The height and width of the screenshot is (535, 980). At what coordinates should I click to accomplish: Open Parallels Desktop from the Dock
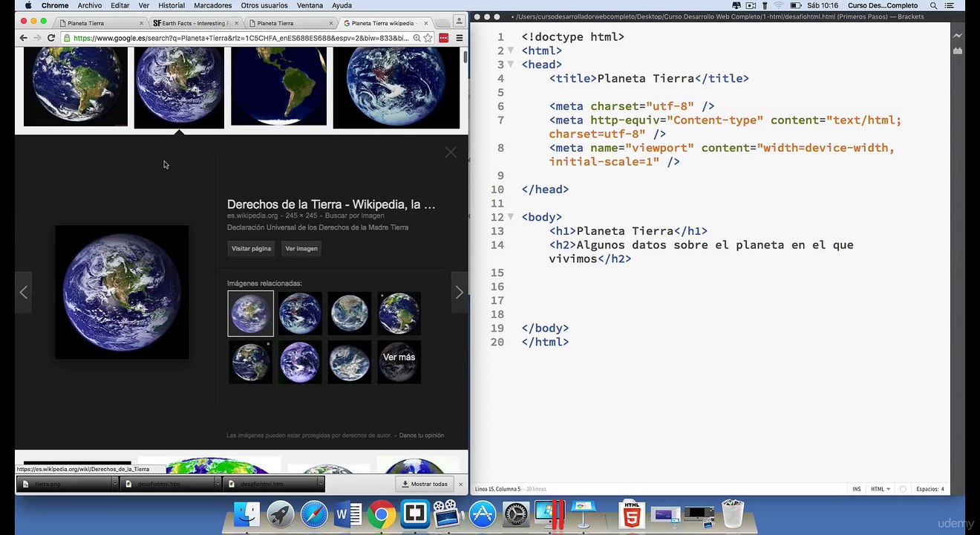point(550,513)
